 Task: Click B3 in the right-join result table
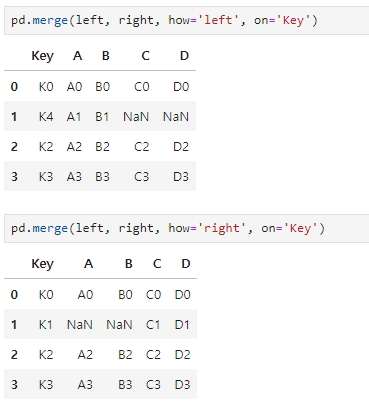125,385
